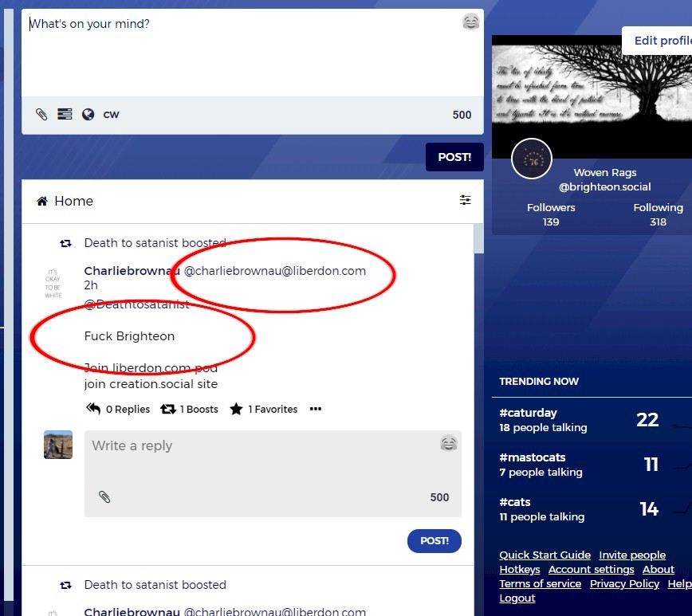This screenshot has height=616, width=692.
Task: Add a poll using the composer poll icon
Action: (x=65, y=115)
